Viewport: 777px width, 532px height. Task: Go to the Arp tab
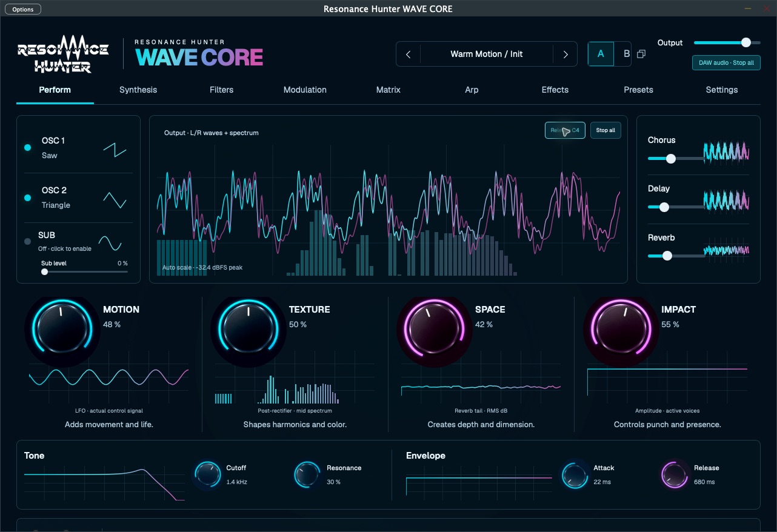pos(472,90)
